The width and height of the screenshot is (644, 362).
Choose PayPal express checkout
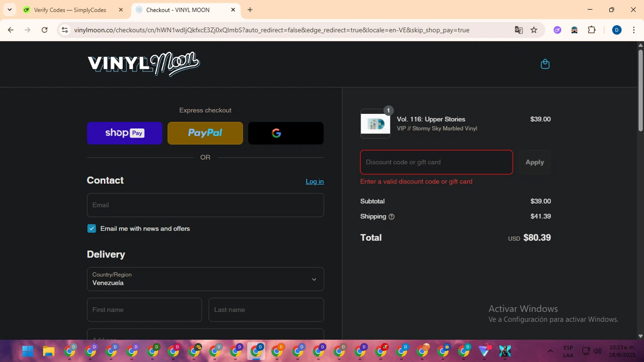click(205, 133)
